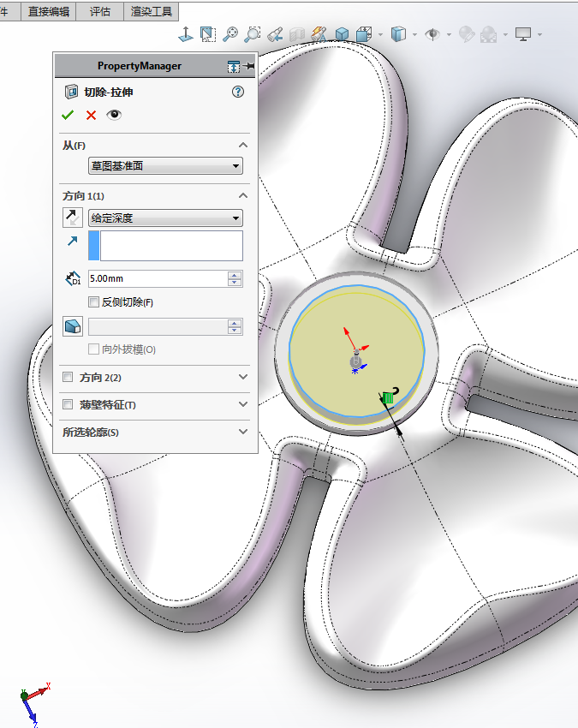This screenshot has height=728, width=578.
Task: Click the Previous View icon
Action: (x=276, y=34)
